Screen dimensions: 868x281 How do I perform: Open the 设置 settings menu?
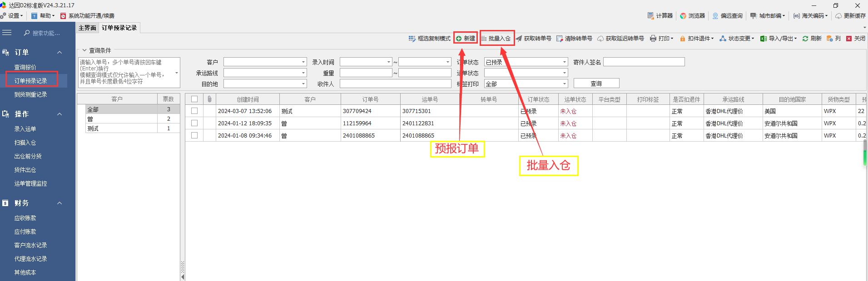(x=13, y=15)
